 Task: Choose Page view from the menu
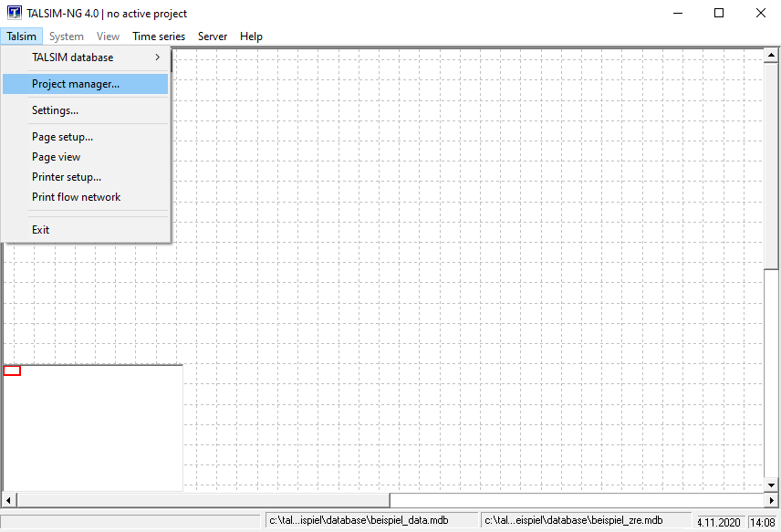pos(86,157)
